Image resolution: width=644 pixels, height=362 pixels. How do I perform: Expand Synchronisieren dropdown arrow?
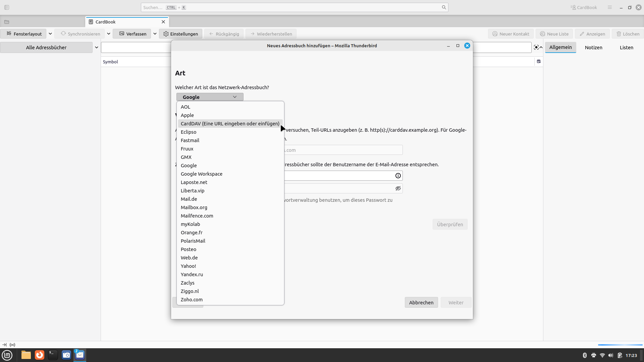pos(109,34)
